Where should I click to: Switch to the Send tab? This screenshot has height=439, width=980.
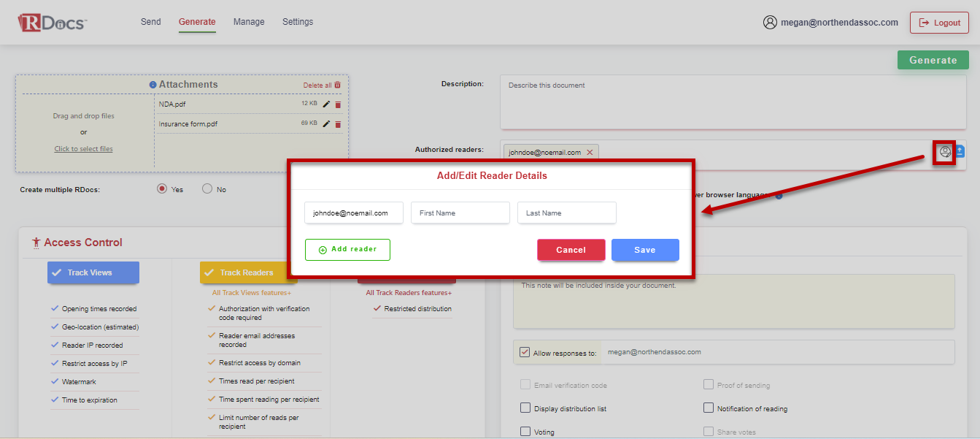click(151, 22)
